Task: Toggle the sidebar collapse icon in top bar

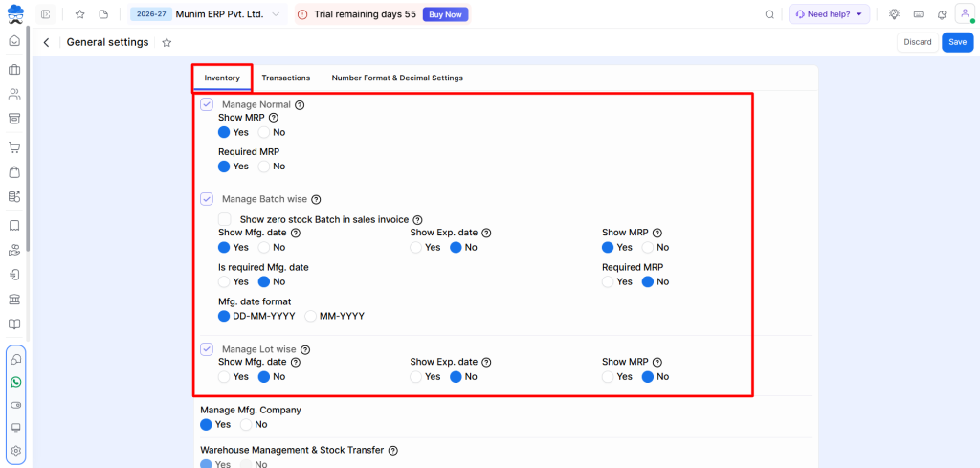Action: tap(45, 13)
